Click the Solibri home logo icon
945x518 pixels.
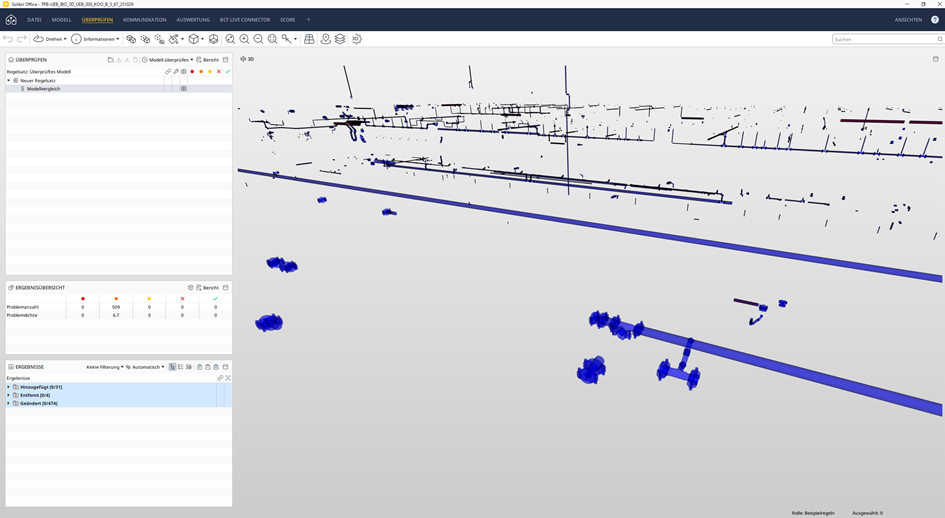(11, 20)
